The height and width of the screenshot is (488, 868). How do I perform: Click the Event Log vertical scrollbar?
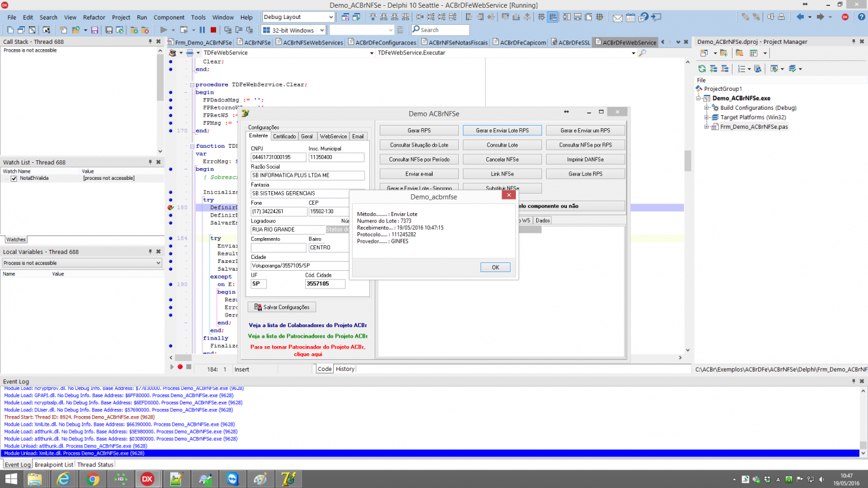[863, 421]
